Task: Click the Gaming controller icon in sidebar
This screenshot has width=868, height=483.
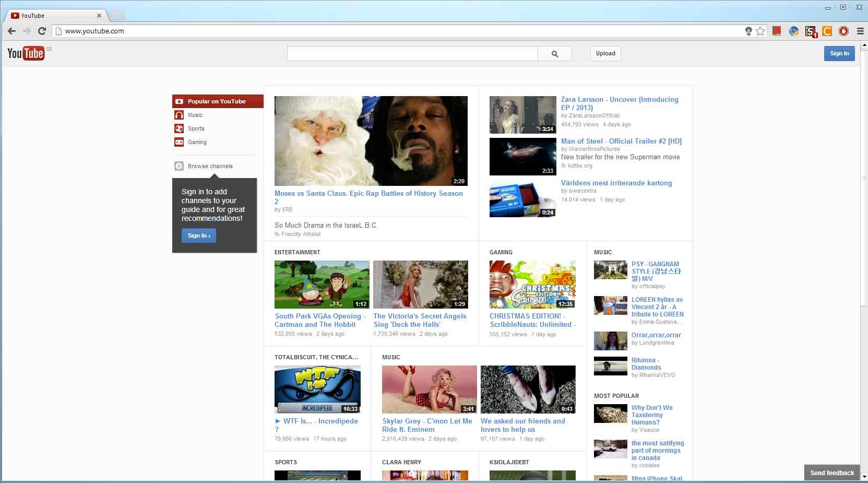Action: click(x=179, y=142)
